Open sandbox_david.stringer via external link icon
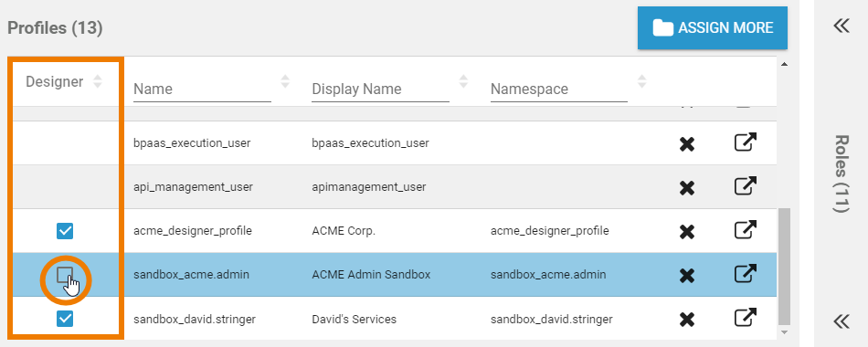868x347 pixels. coord(745,317)
